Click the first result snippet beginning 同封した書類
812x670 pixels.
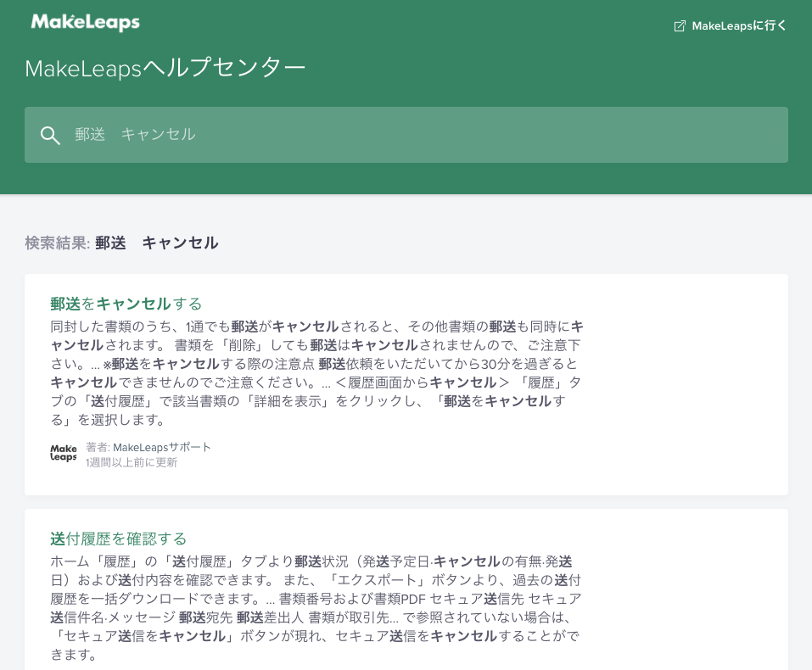316,373
